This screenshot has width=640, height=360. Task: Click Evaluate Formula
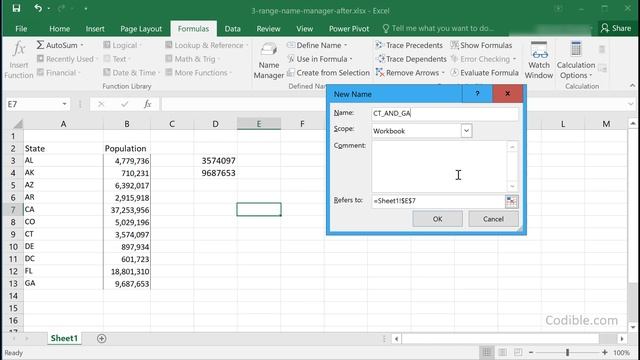[484, 73]
